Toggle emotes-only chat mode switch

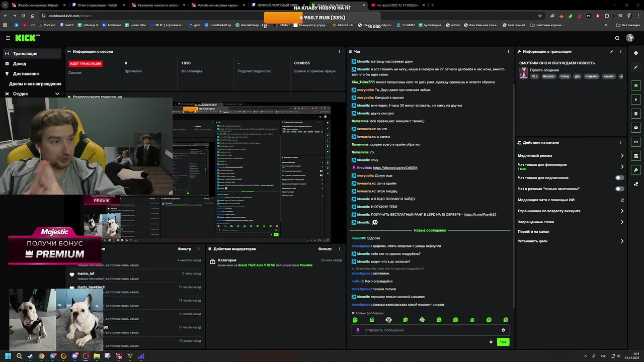click(620, 189)
